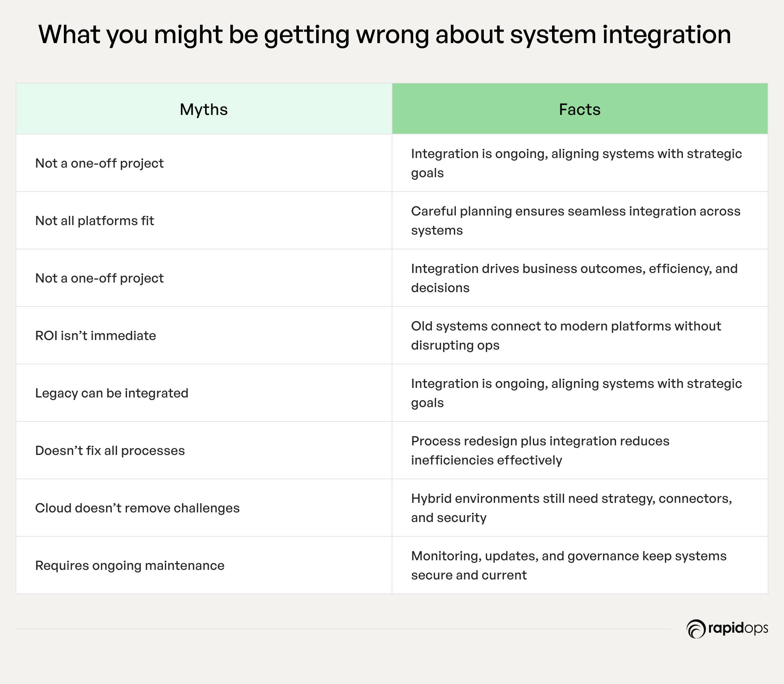Click the fact beside 'Legacy can be integrated'
Image resolution: width=784 pixels, height=684 pixels.
[x=576, y=393]
